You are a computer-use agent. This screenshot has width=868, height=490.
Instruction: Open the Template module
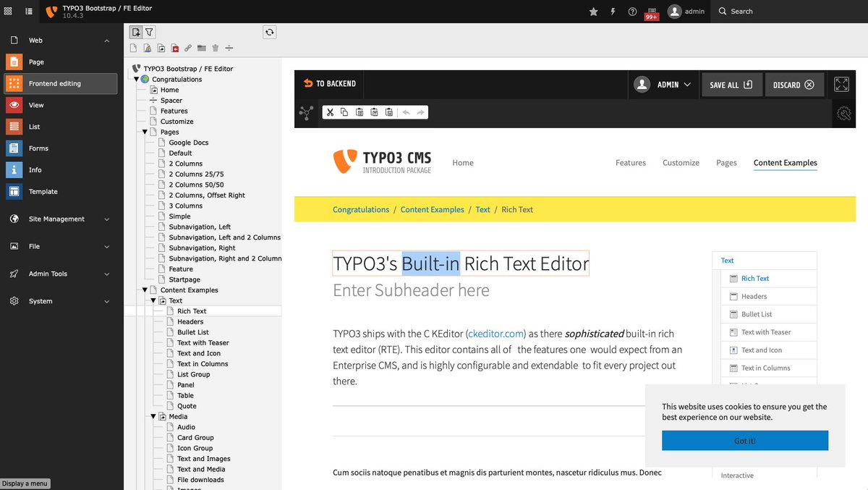coord(59,192)
